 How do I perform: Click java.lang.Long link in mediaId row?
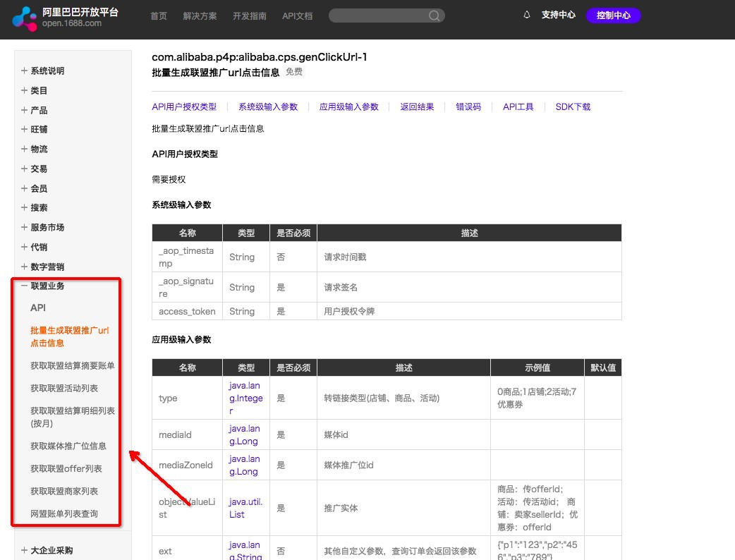point(244,435)
